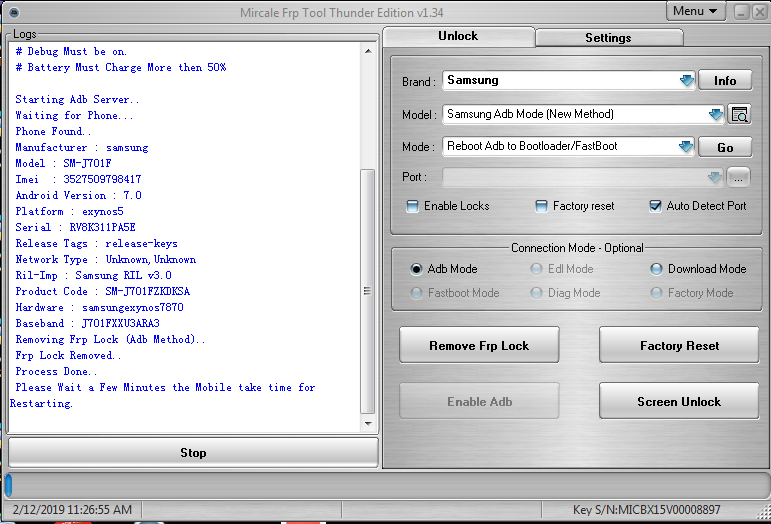771x524 pixels.
Task: Click the 'Product Code : SM-J701FZKDKSA' log line
Action: (102, 291)
